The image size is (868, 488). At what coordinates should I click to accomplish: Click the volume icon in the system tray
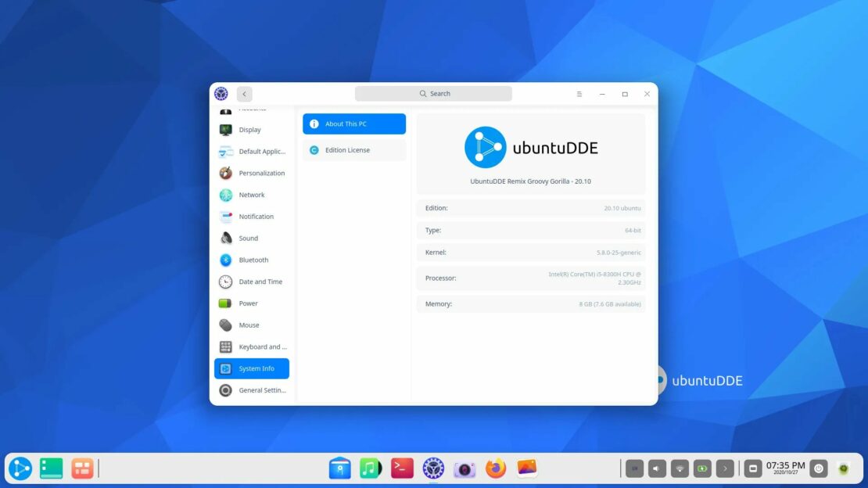point(657,468)
